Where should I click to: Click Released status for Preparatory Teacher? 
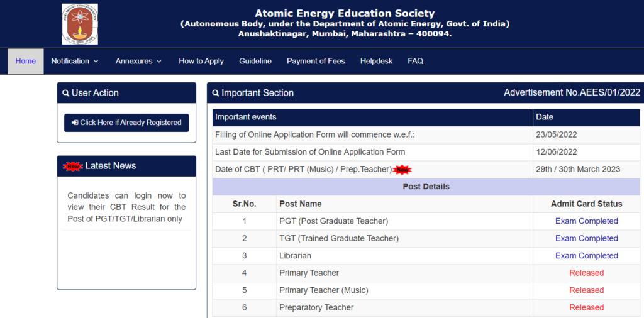587,307
